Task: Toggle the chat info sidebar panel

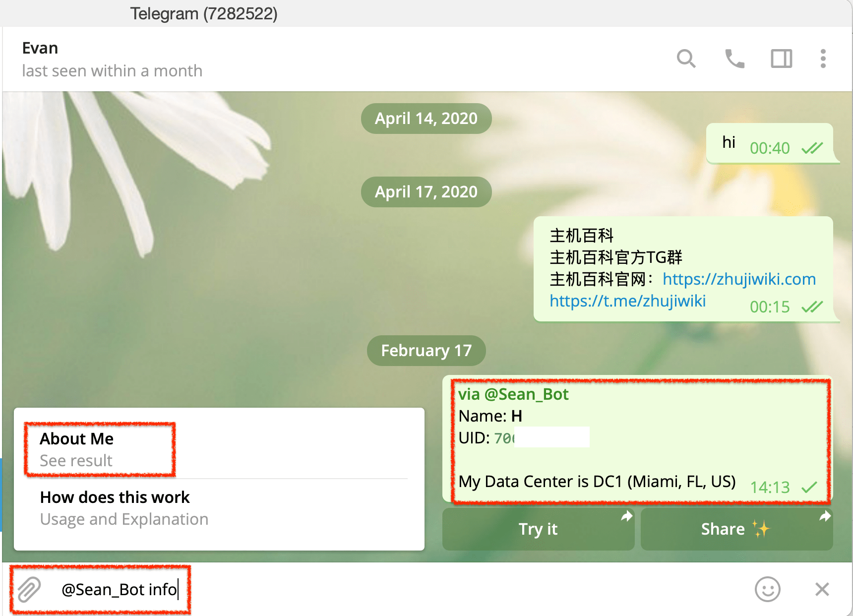Action: tap(781, 59)
